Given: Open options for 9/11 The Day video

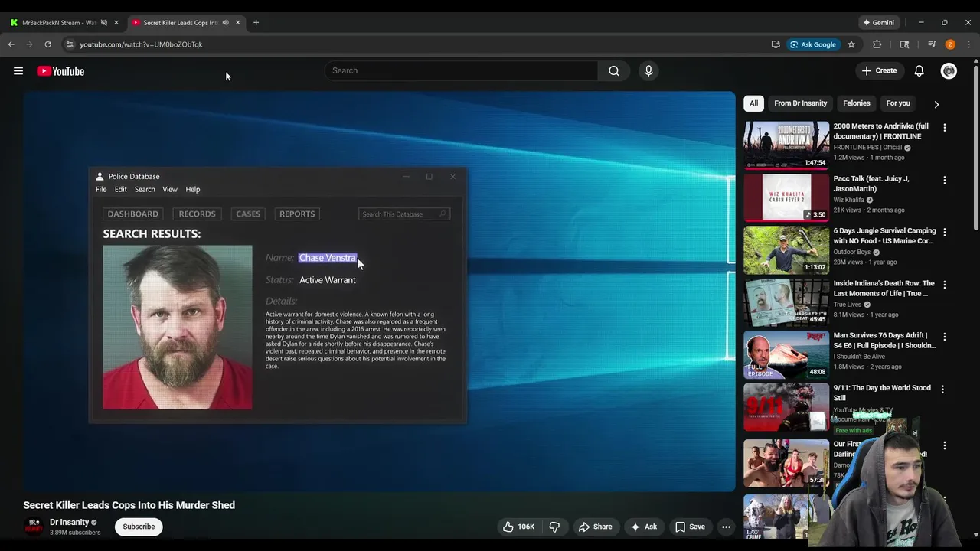Looking at the screenshot, I should pyautogui.click(x=942, y=390).
